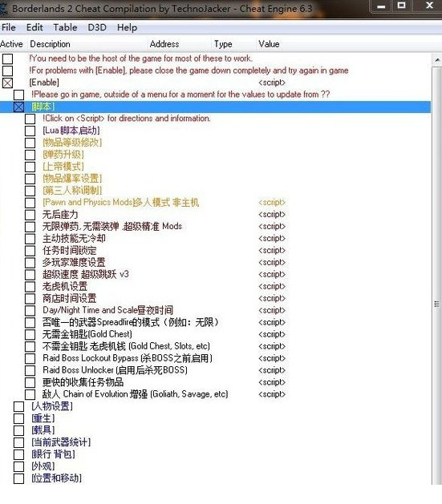Tick the 不需金钥匙 老虎机钱 checkbox
Image resolution: width=442 pixels, height=504 pixels.
[x=30, y=347]
